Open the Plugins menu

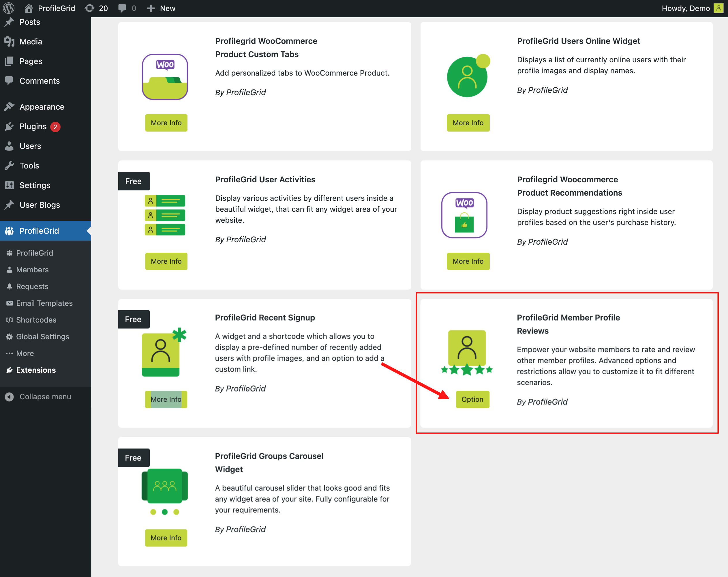click(x=33, y=126)
